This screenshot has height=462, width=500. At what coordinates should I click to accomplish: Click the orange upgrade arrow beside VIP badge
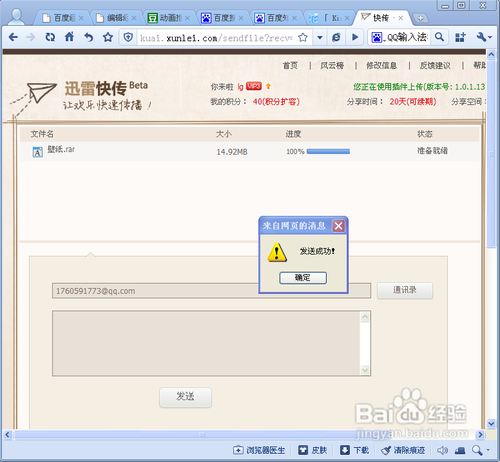click(x=268, y=86)
